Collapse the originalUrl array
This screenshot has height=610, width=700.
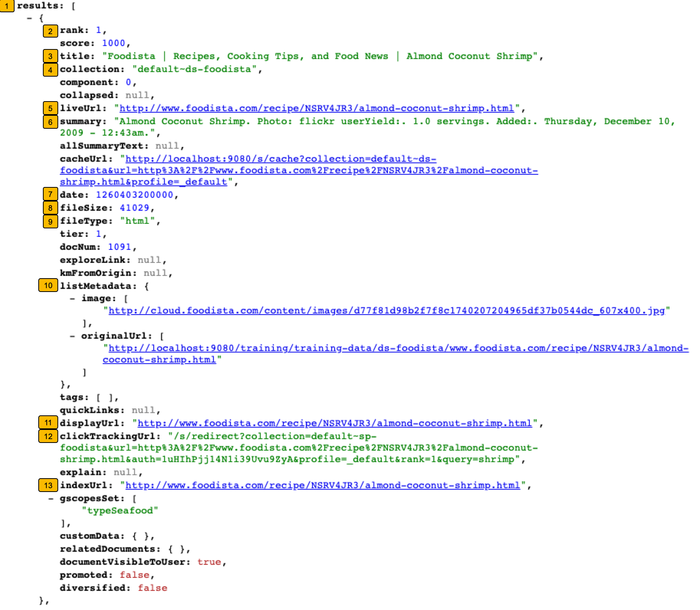72,336
